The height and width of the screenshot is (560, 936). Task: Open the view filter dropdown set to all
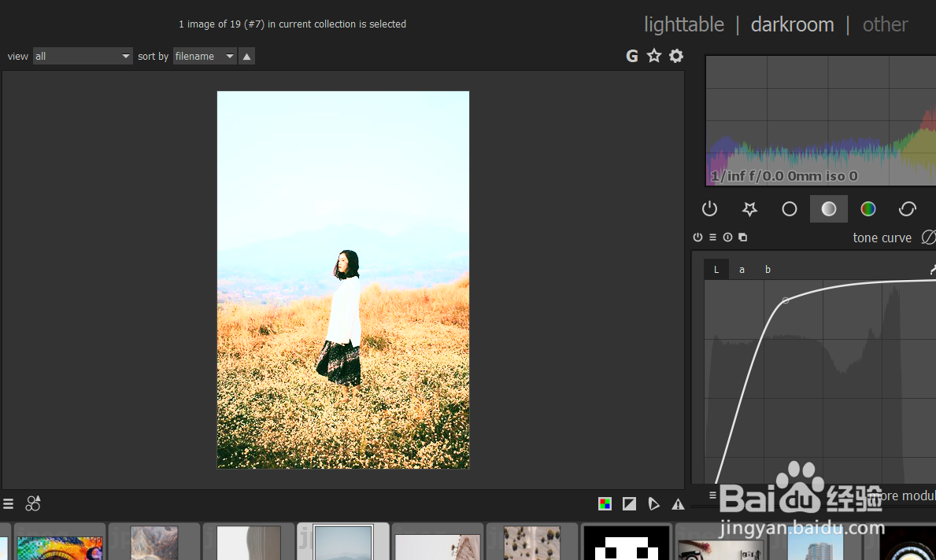pos(83,56)
